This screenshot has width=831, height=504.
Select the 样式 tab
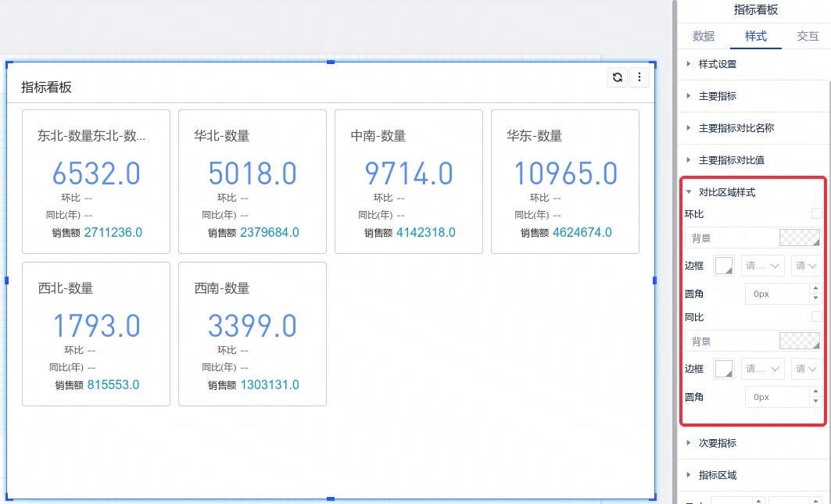pyautogui.click(x=755, y=36)
